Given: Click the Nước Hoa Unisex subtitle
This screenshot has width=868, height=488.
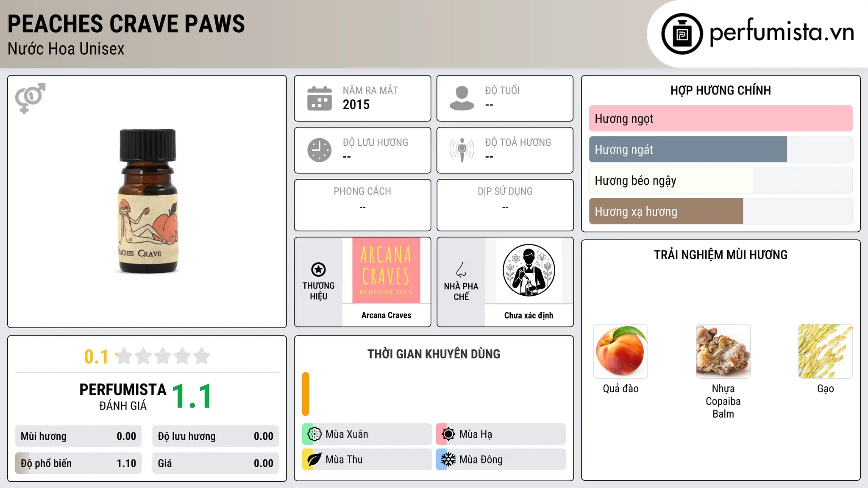Looking at the screenshot, I should [66, 49].
